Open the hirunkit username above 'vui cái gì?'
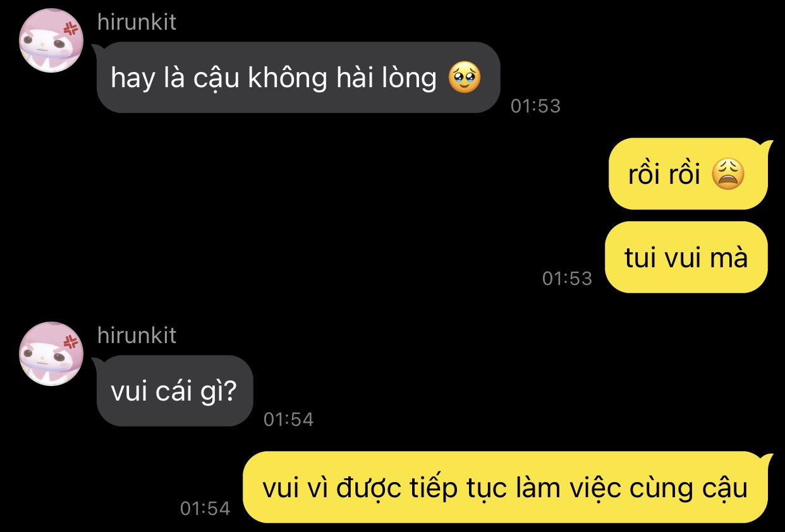Viewport: 785px width, 532px height. tap(137, 335)
